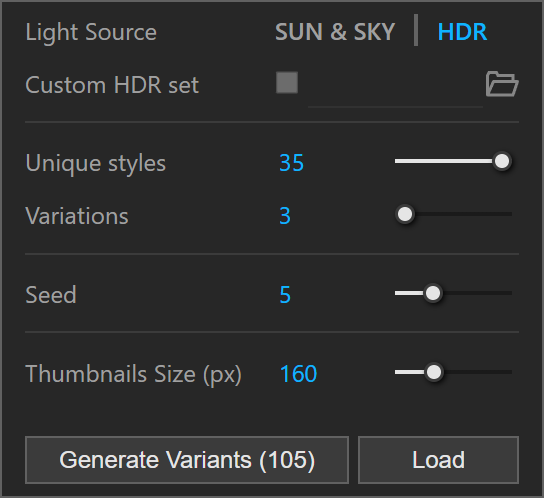Click Generate Variants (105) button
544x498 pixels.
click(x=187, y=460)
